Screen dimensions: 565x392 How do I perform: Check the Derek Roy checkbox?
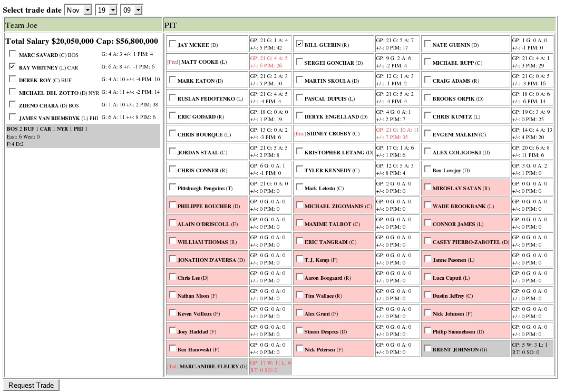pyautogui.click(x=12, y=79)
